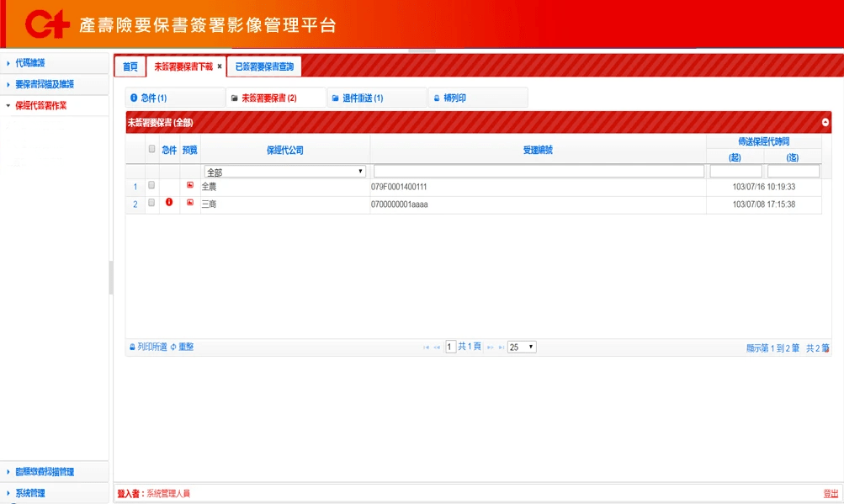Open the 補列印 sub-tab
844x504 pixels.
pyautogui.click(x=478, y=98)
